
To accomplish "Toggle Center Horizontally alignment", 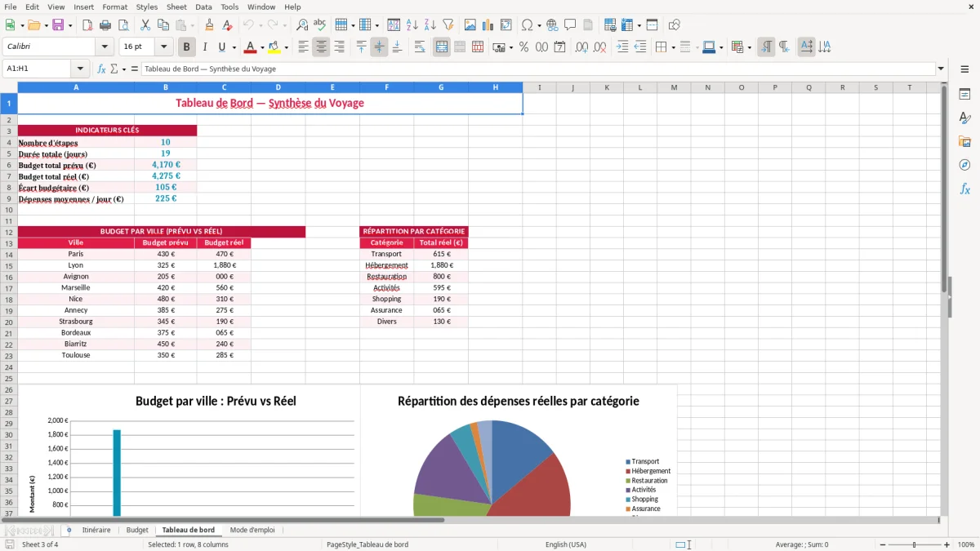I will [321, 47].
